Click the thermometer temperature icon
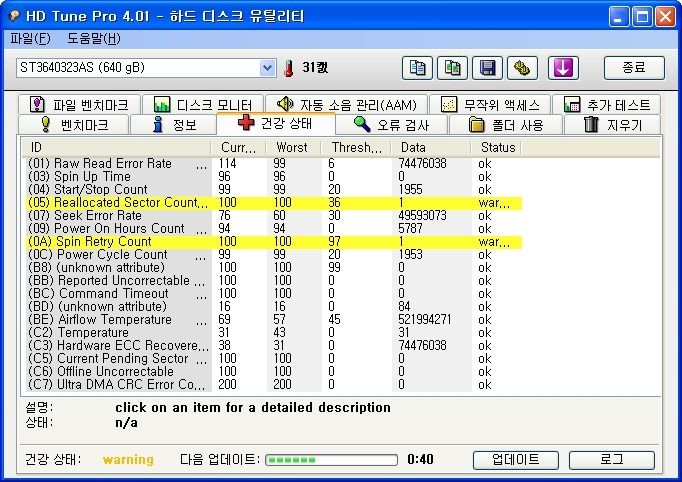This screenshot has height=482, width=682. tap(288, 68)
